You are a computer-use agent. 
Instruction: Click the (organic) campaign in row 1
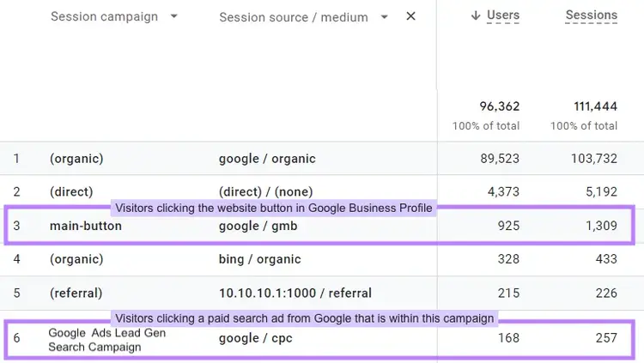[76, 159]
